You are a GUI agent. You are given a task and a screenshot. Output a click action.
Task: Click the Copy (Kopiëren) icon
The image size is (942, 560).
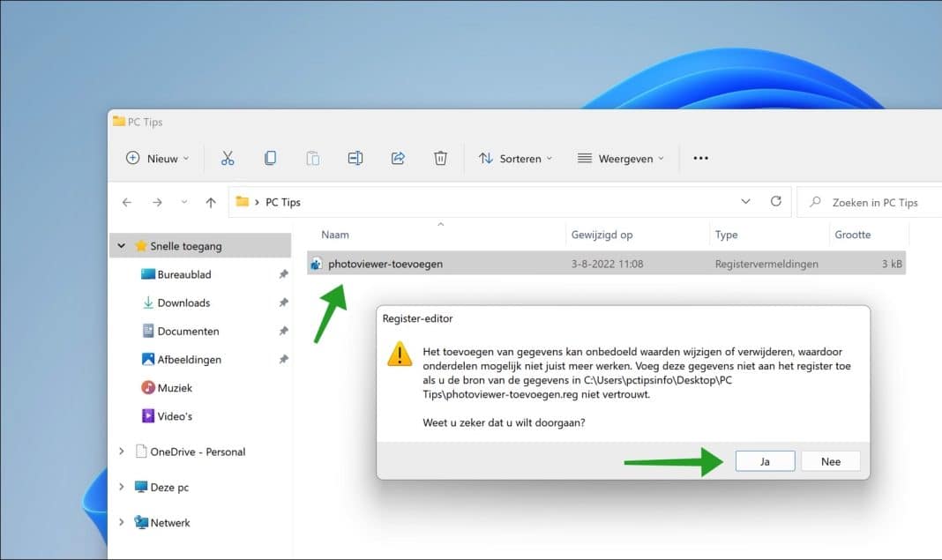(270, 158)
